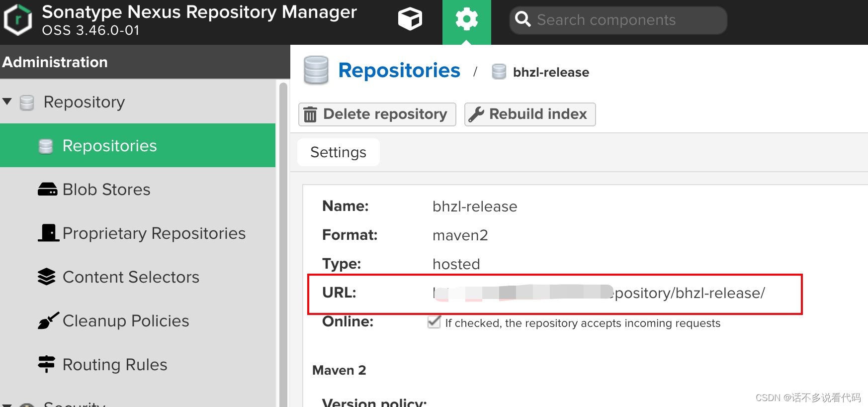Click the magnifier icon in the search box
868x407 pixels.
(523, 19)
